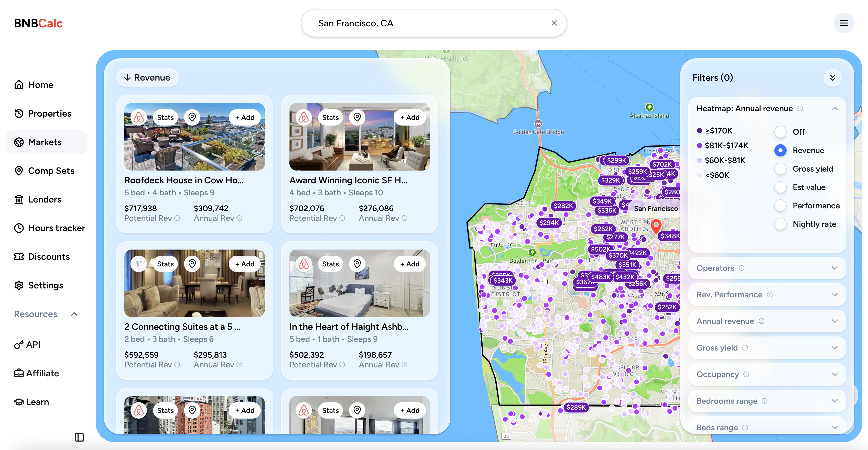Collapse the Filters panel
868x450 pixels.
coord(832,78)
